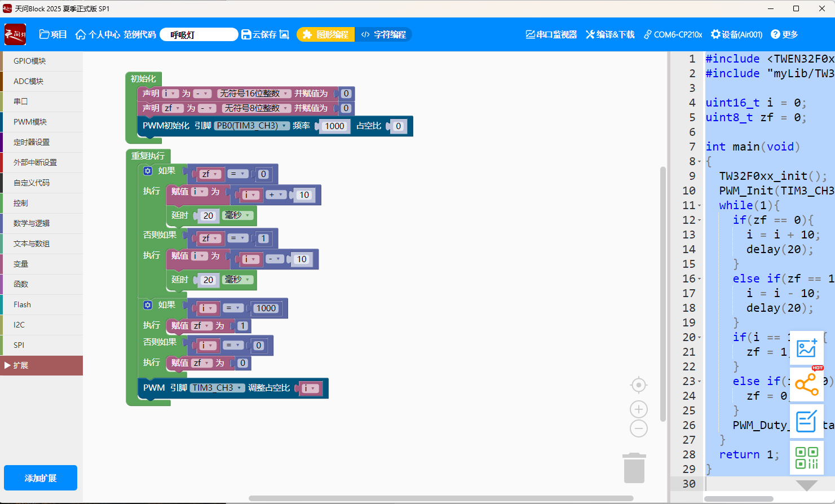Click the cloud save disk icon

[246, 34]
